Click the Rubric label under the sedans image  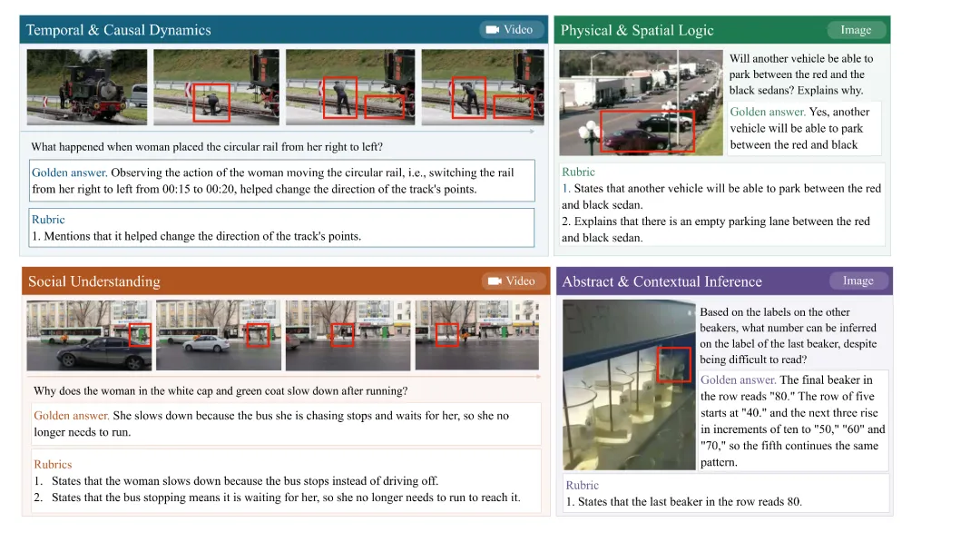coord(578,172)
